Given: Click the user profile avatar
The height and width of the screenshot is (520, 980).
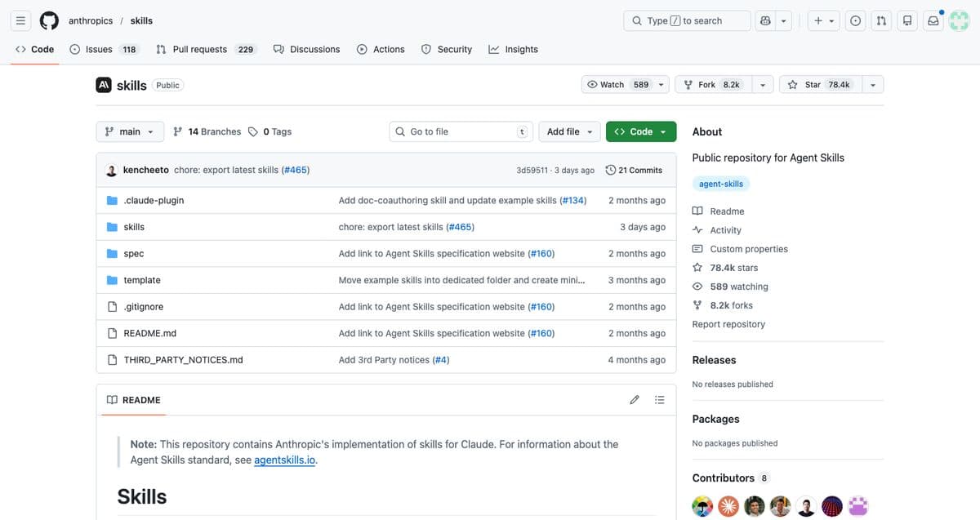Looking at the screenshot, I should pyautogui.click(x=958, y=21).
